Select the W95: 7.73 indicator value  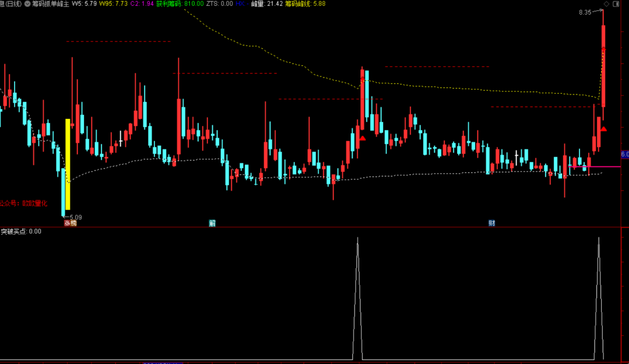113,3
